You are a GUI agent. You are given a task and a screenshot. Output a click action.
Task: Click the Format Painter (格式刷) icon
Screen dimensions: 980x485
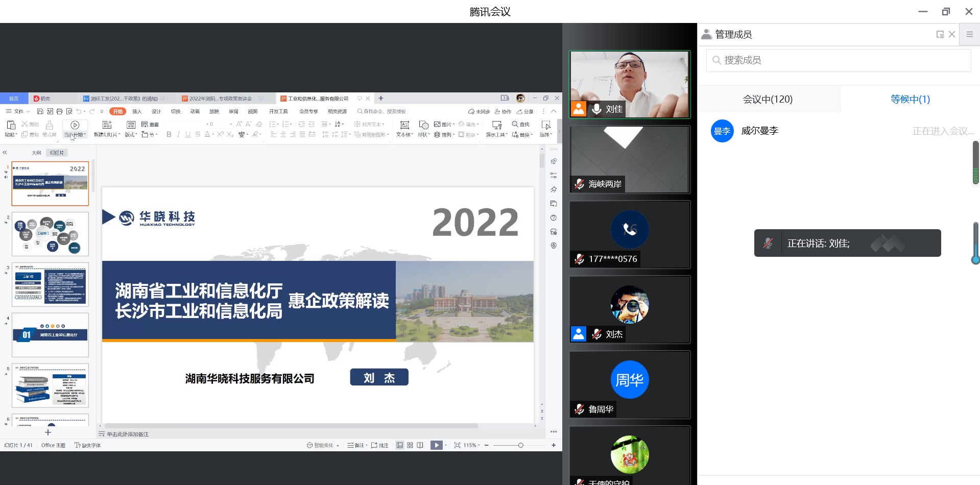(x=50, y=125)
